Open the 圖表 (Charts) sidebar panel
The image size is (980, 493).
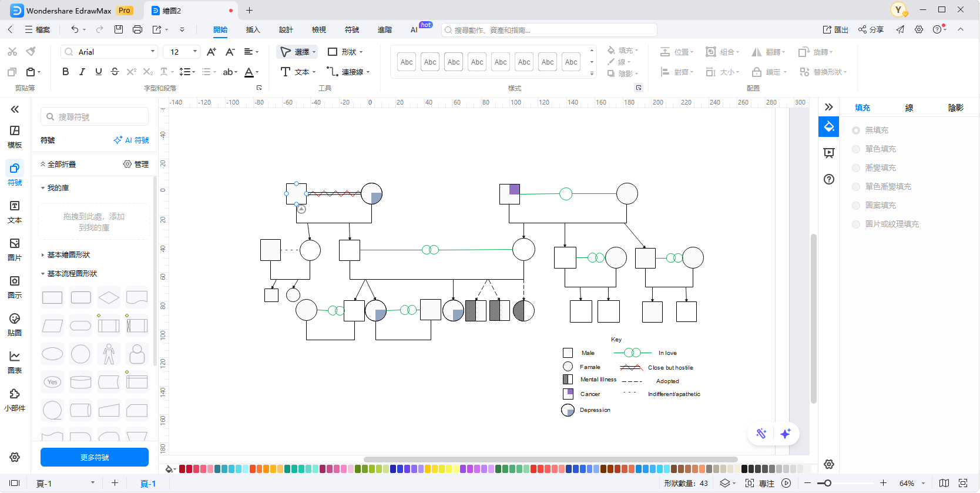[x=15, y=362]
